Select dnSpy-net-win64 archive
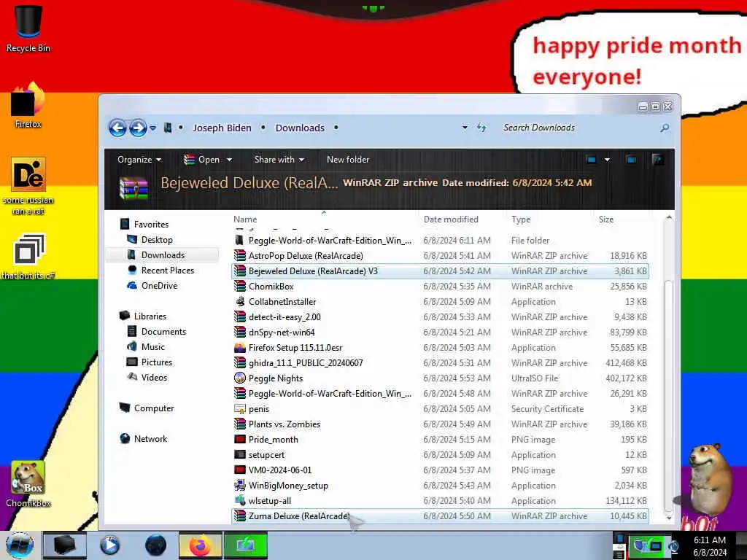This screenshot has width=747, height=560. (x=440, y=332)
